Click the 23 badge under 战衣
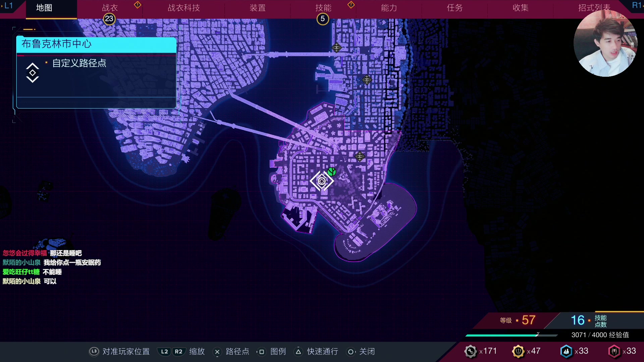 109,19
